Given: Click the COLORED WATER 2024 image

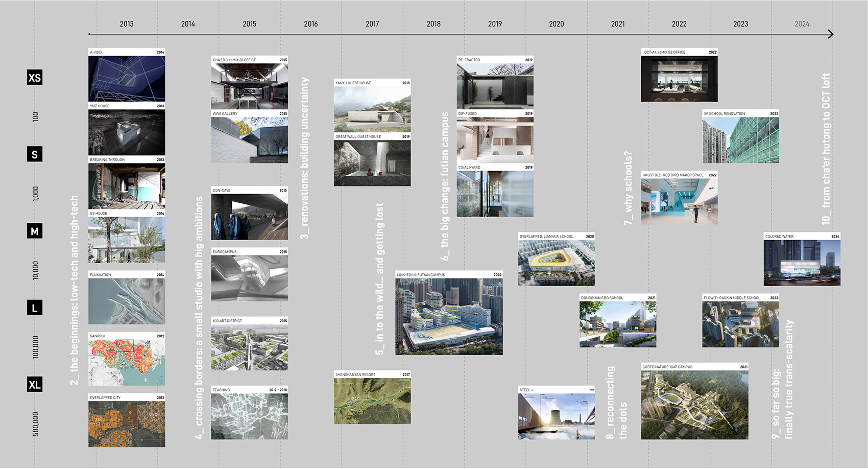Looking at the screenshot, I should pyautogui.click(x=802, y=261).
